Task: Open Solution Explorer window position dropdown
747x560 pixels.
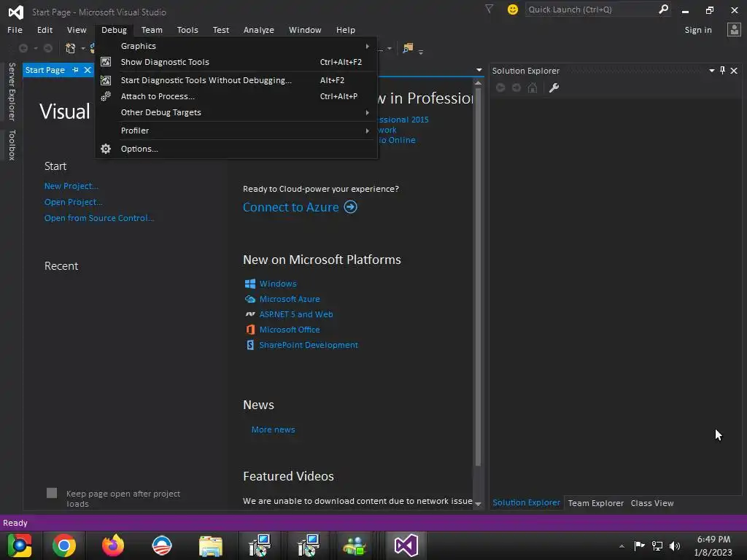Action: (x=712, y=71)
